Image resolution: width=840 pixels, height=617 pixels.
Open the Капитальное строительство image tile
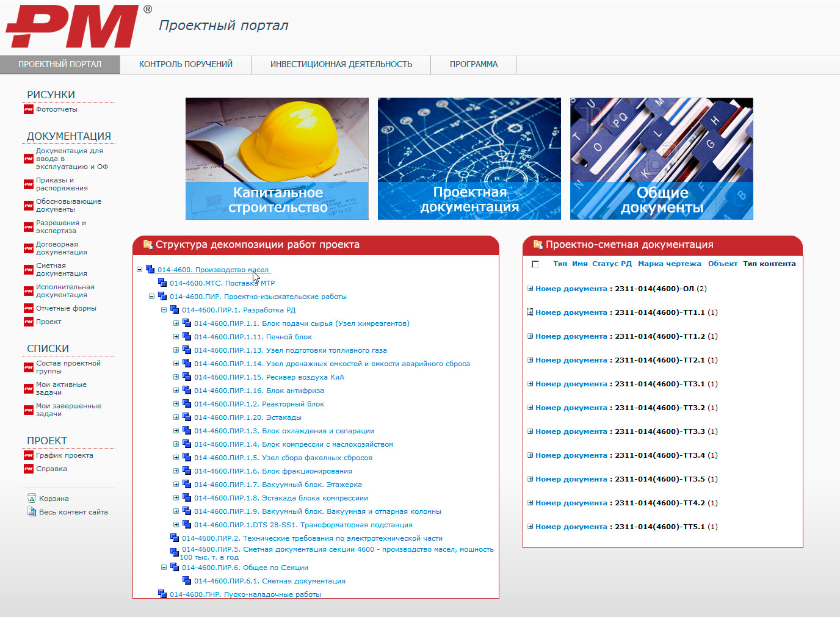277,159
